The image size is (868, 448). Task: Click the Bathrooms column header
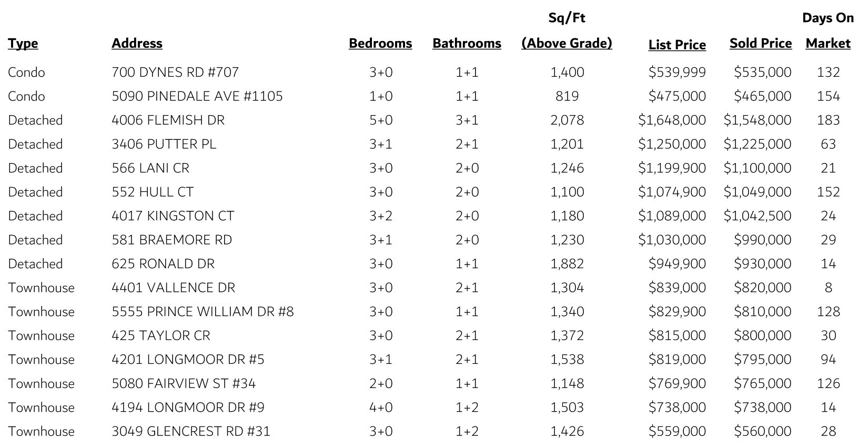coord(467,43)
